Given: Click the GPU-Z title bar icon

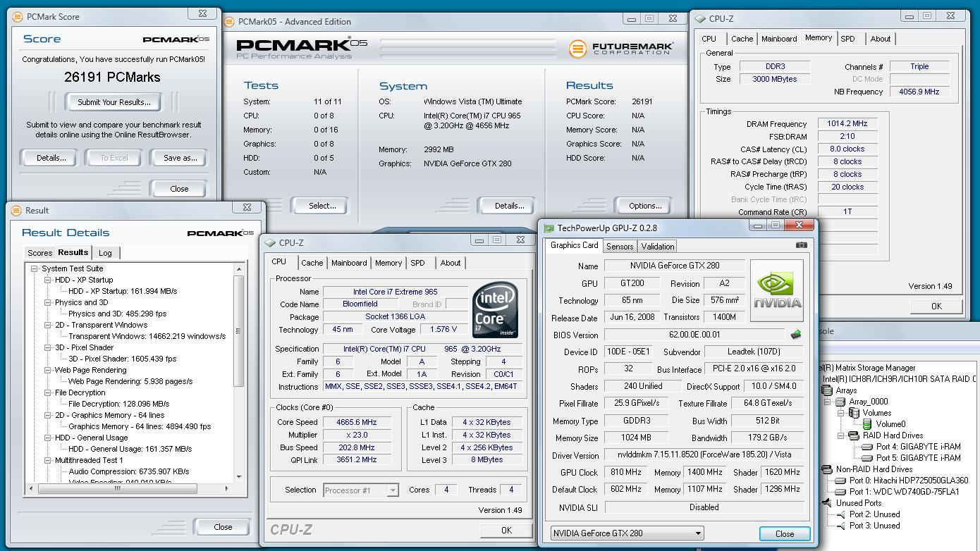Looking at the screenshot, I should (x=549, y=228).
